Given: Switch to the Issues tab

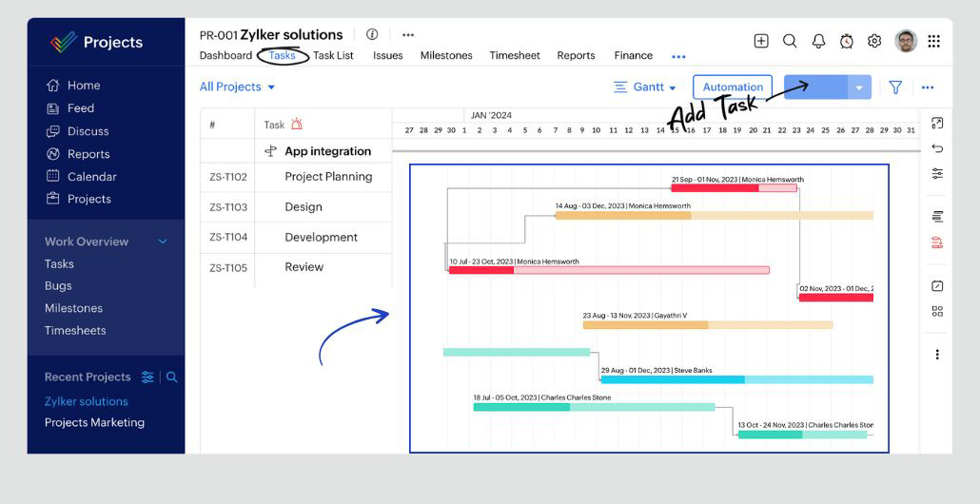Looking at the screenshot, I should click(387, 55).
